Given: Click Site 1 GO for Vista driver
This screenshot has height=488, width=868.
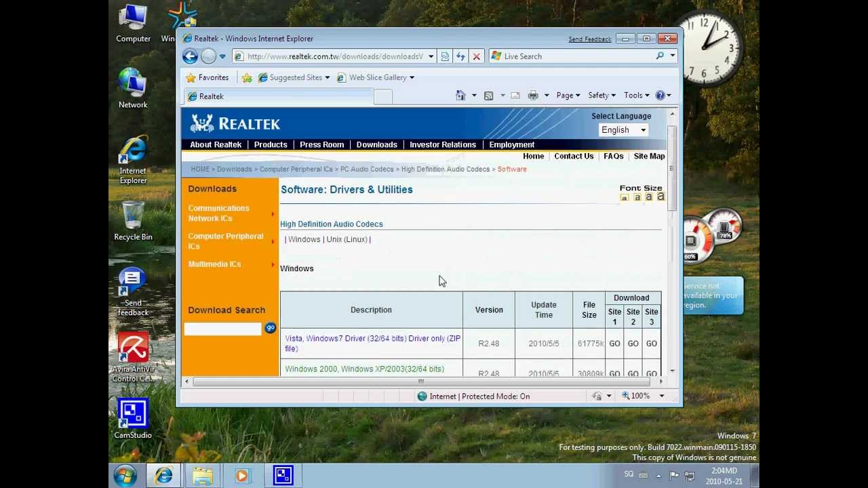Looking at the screenshot, I should click(614, 344).
